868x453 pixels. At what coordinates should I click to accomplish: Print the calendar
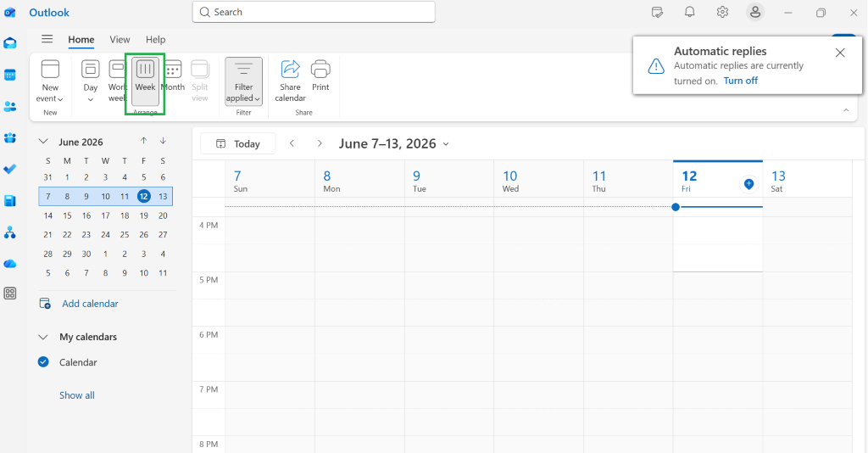tap(320, 75)
